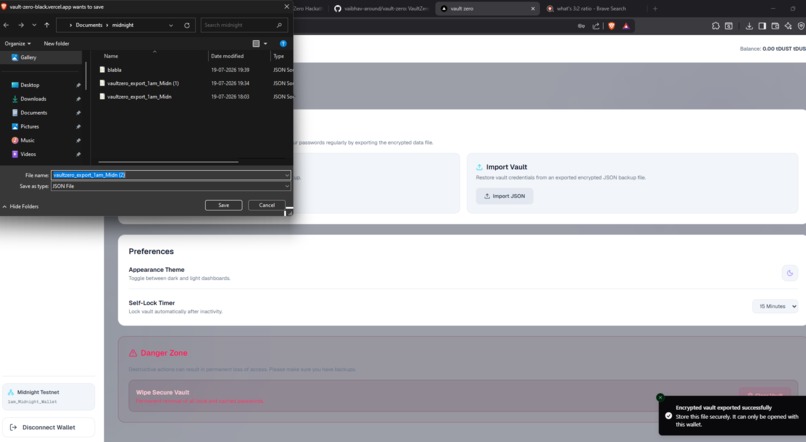Click the Disconnect Wallet button
The image size is (806, 442).
(x=48, y=428)
